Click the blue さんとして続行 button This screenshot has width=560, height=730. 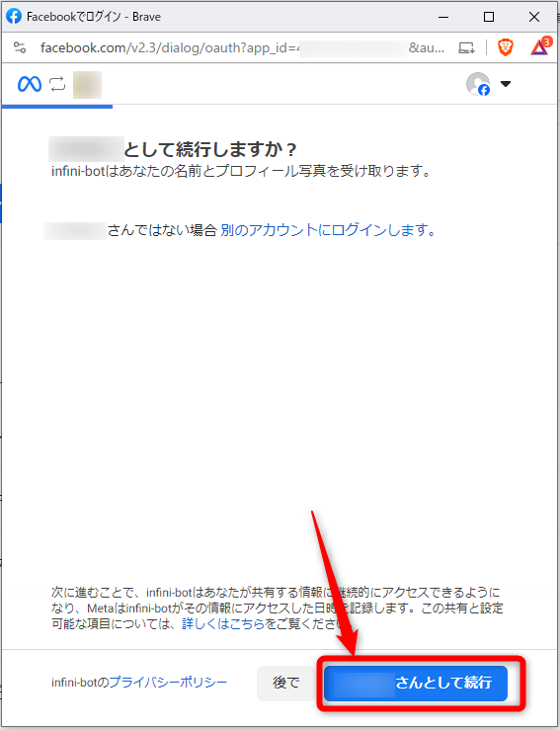[x=416, y=683]
